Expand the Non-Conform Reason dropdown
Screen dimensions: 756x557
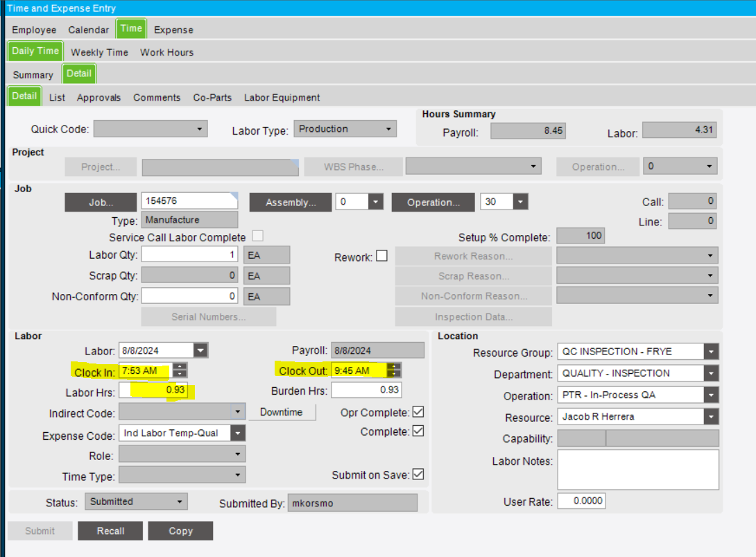[710, 295]
